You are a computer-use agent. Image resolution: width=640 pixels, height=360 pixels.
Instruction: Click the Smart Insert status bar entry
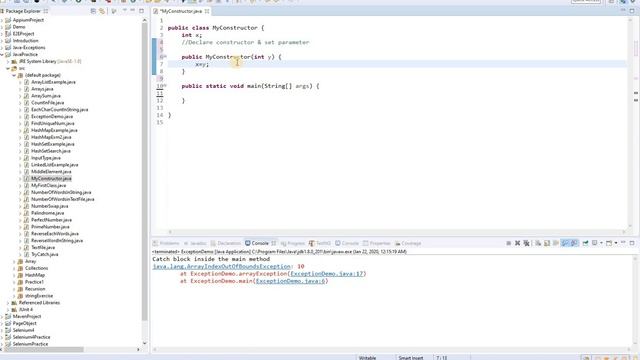[x=411, y=358]
